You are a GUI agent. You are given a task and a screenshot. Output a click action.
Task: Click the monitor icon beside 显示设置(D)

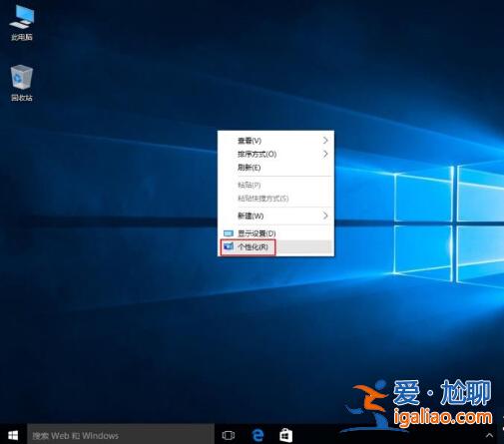[229, 233]
